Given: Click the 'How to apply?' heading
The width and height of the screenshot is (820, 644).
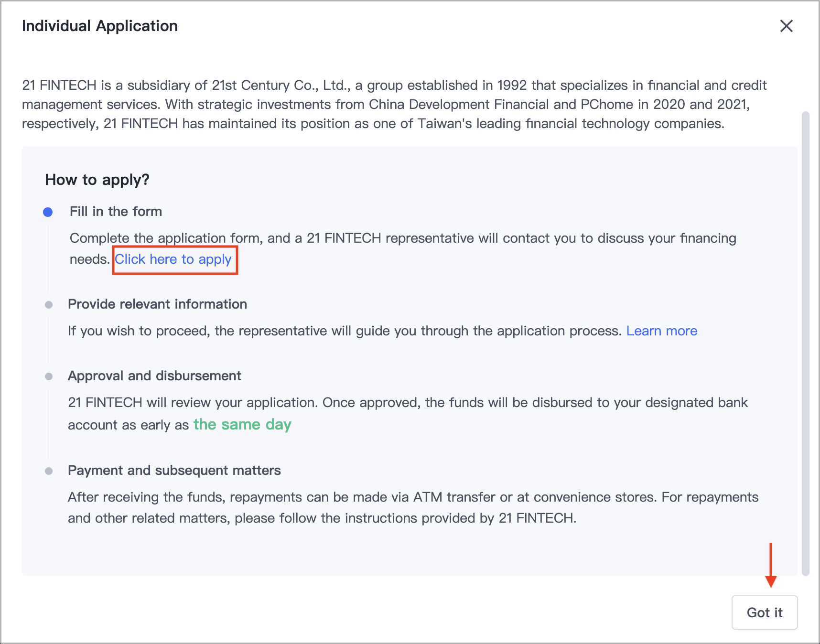Looking at the screenshot, I should 97,180.
